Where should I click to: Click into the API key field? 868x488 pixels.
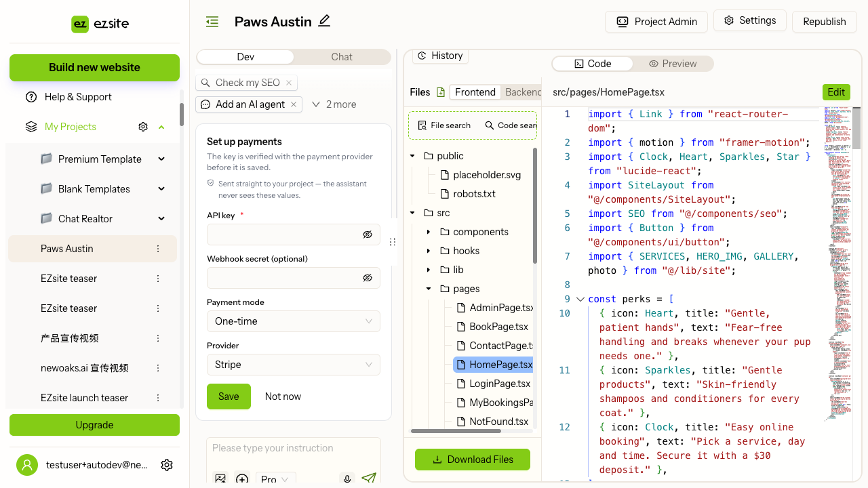pos(294,235)
